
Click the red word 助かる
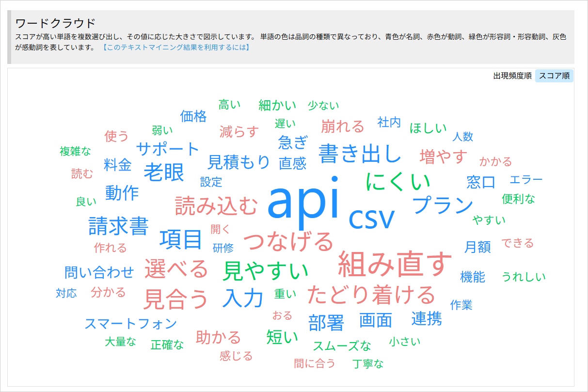[219, 337]
